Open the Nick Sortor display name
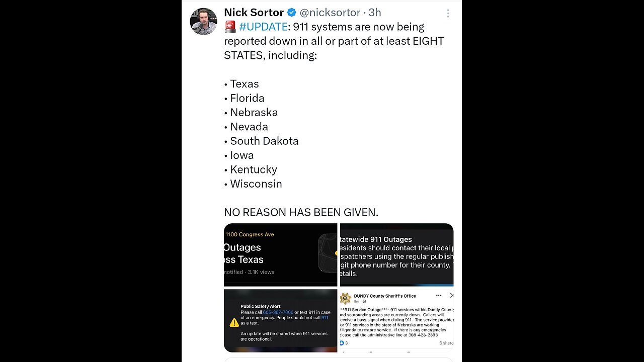Viewport: 644px width, 362px height. (x=254, y=13)
